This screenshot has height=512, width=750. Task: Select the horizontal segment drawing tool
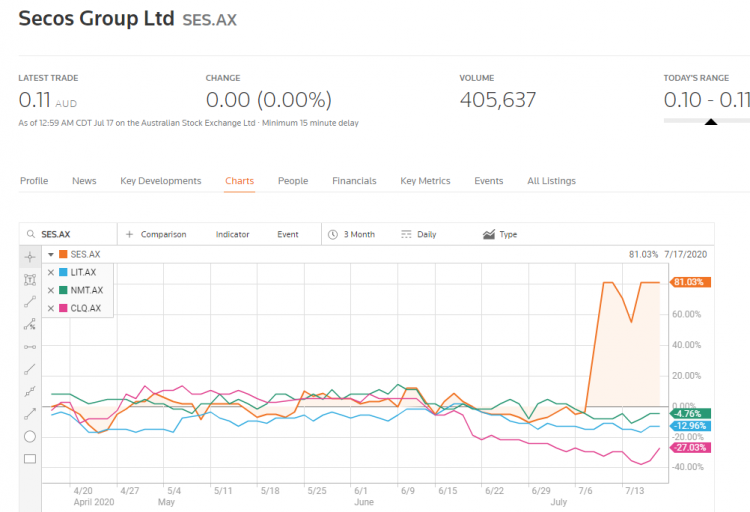tap(29, 347)
